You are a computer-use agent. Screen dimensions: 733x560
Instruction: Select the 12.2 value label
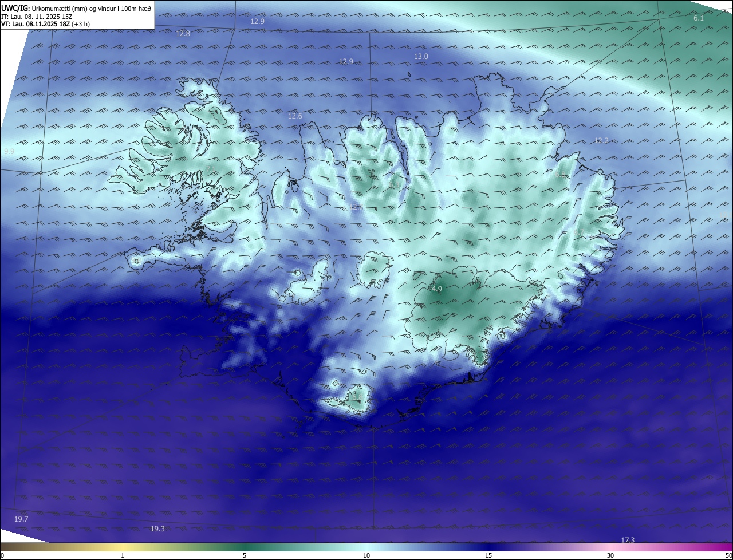(x=601, y=141)
